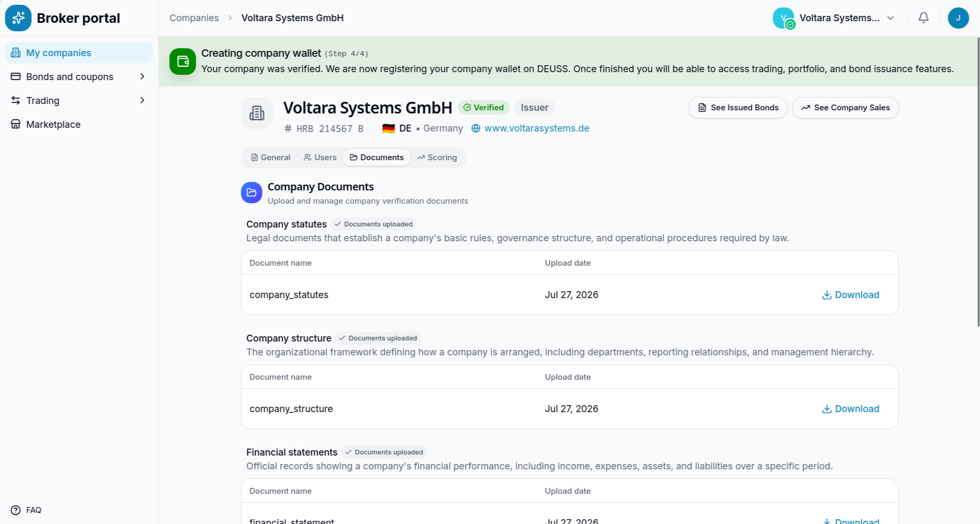Click the company_structure file name
The height and width of the screenshot is (524, 980).
[x=291, y=409]
